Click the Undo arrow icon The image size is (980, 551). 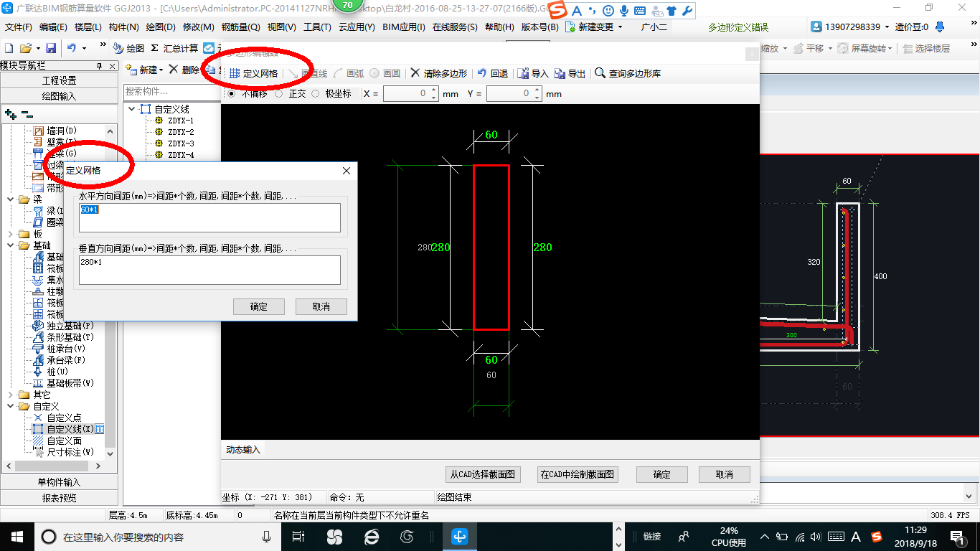(72, 48)
